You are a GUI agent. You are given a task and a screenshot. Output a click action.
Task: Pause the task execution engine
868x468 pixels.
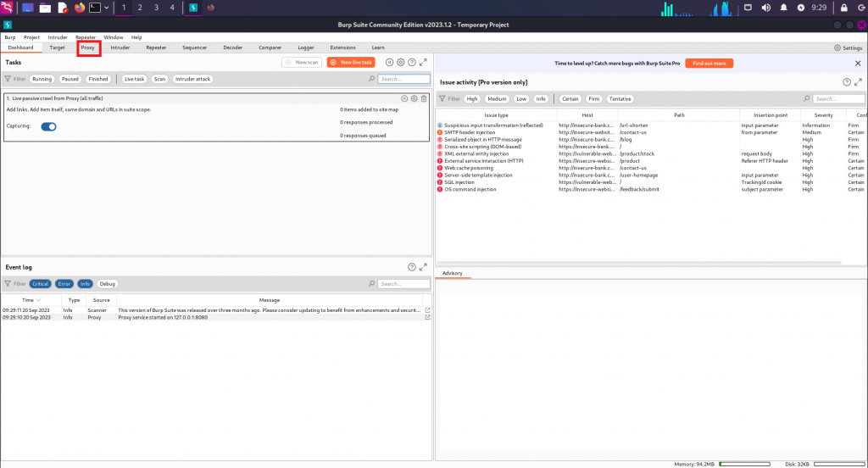click(x=389, y=63)
